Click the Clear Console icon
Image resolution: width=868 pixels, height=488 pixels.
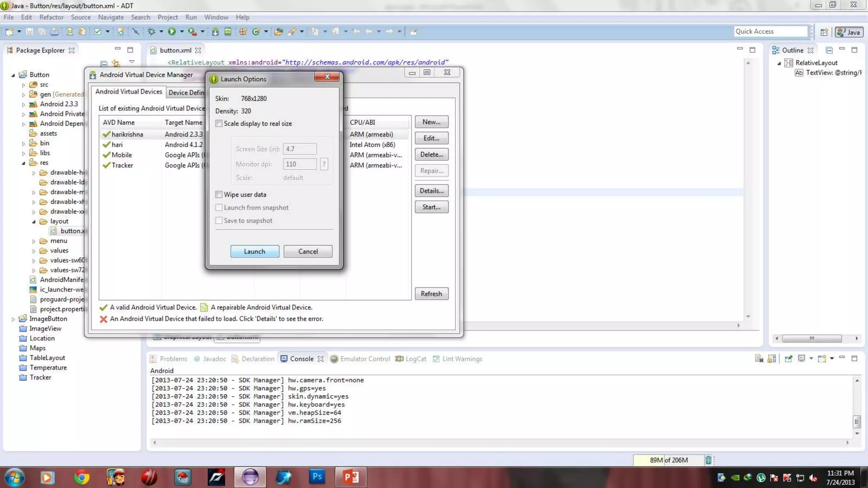tap(759, 359)
